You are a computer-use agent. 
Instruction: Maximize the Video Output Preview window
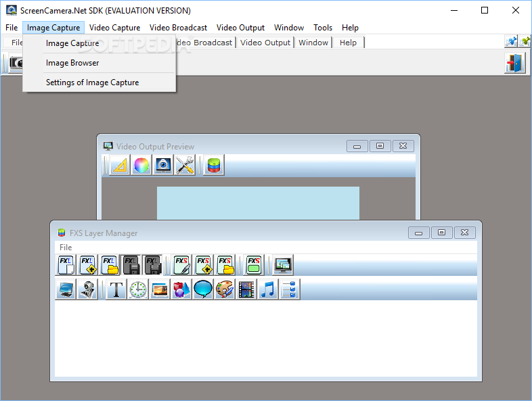380,146
